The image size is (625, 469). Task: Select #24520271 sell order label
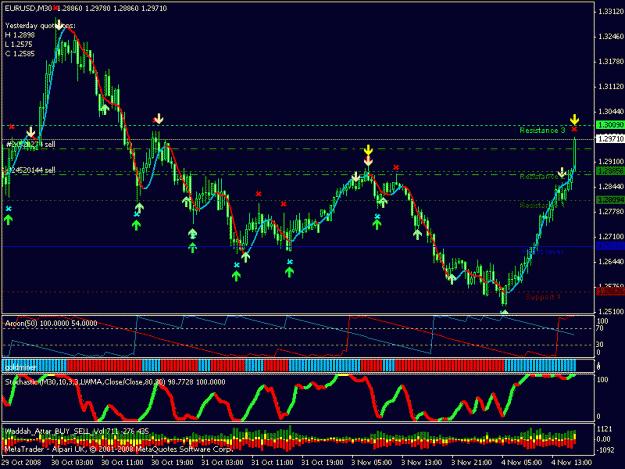(x=30, y=144)
